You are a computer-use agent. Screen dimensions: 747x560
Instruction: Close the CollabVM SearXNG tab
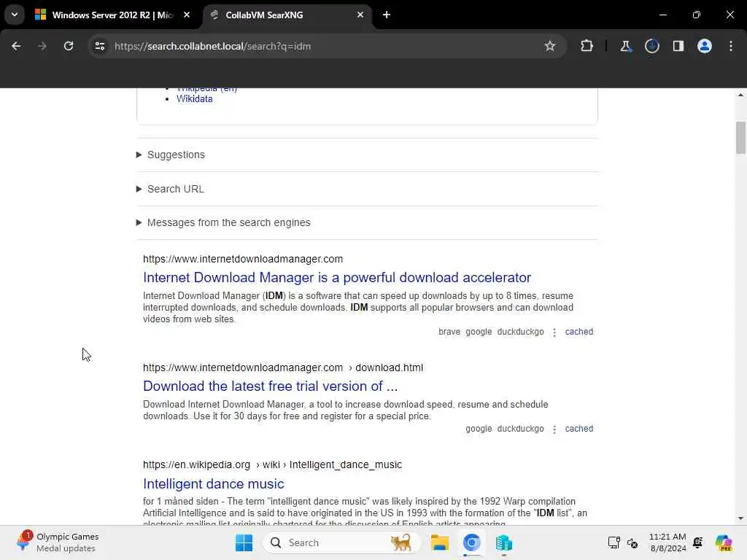tap(360, 15)
